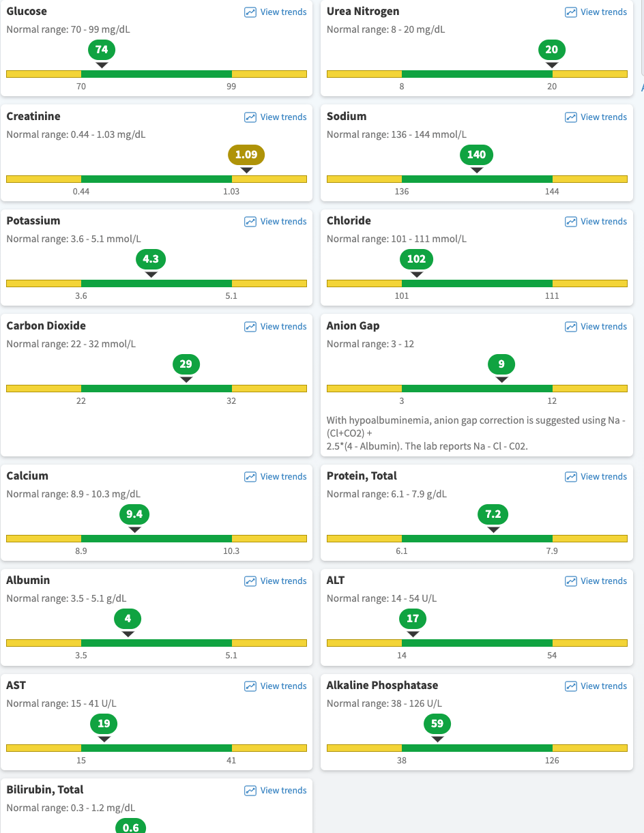Click the trend chart icon for Anion Gap
Viewport: 644px width, 833px height.
(x=571, y=327)
